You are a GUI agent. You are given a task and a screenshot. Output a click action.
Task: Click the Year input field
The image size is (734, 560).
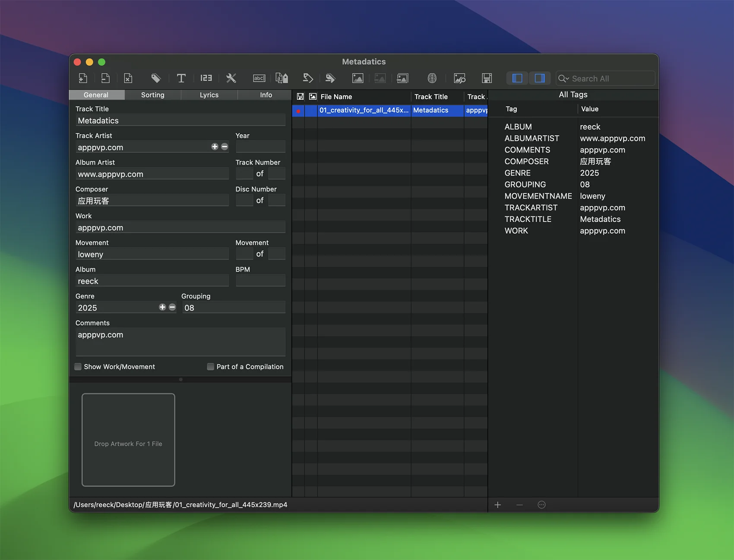[260, 147]
